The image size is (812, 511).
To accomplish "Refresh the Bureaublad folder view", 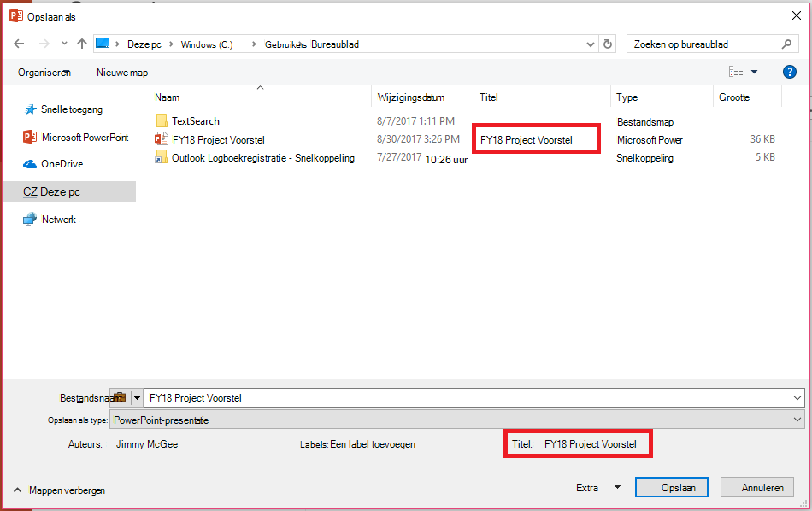I will tap(608, 44).
